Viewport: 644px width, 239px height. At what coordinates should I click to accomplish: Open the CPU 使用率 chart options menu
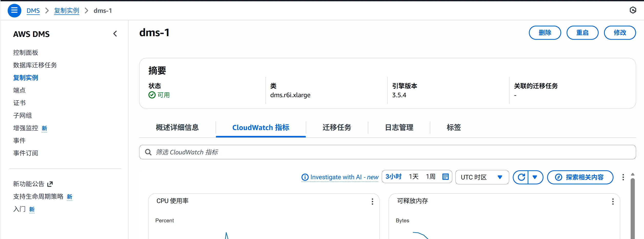[372, 202]
